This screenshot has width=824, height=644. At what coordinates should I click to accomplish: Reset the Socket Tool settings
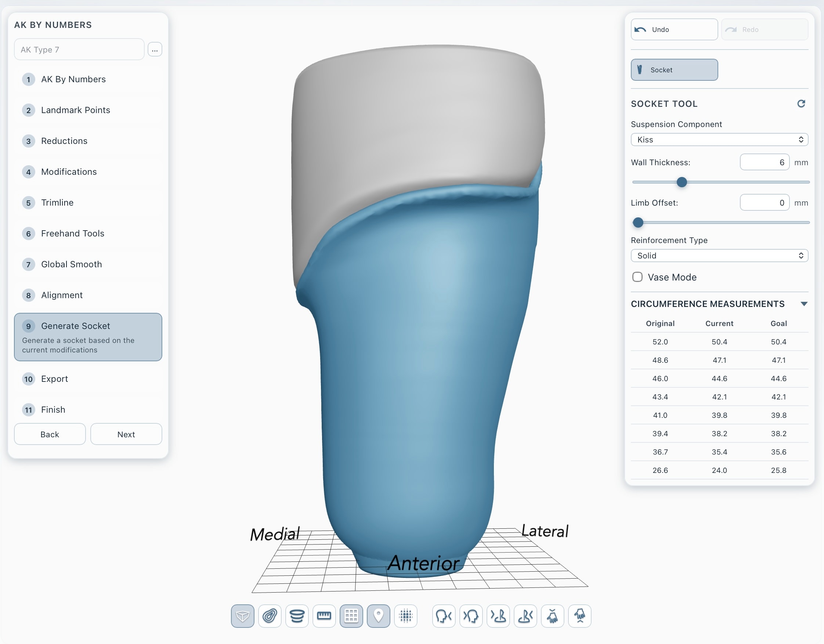[801, 104]
